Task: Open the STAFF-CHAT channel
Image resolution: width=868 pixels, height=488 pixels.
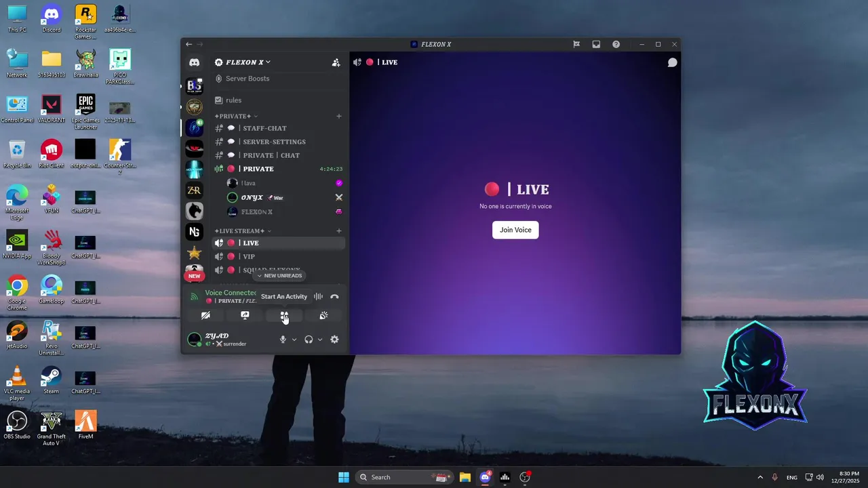Action: (x=279, y=128)
